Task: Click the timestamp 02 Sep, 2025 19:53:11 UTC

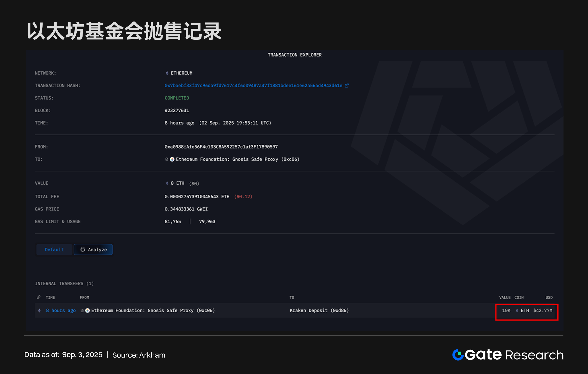Action: click(235, 123)
